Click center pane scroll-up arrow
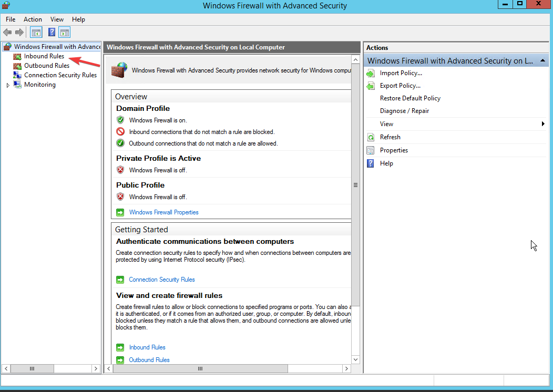The height and width of the screenshot is (392, 553). (355, 59)
